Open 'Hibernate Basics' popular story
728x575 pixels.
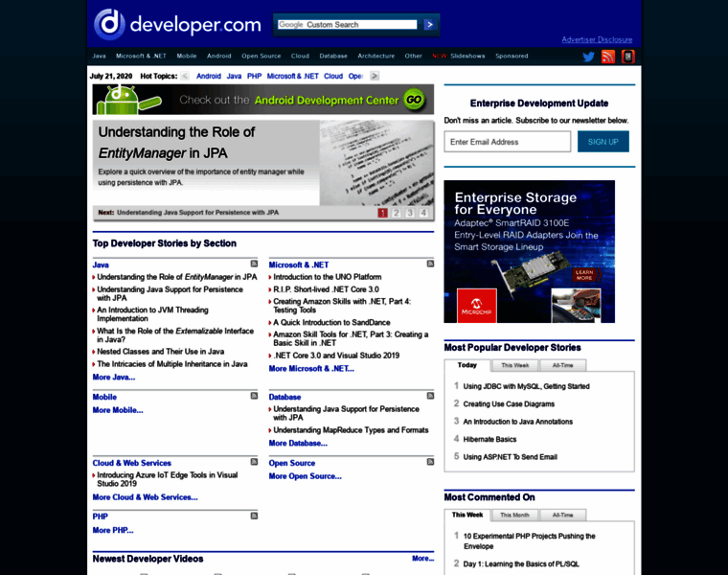489,439
